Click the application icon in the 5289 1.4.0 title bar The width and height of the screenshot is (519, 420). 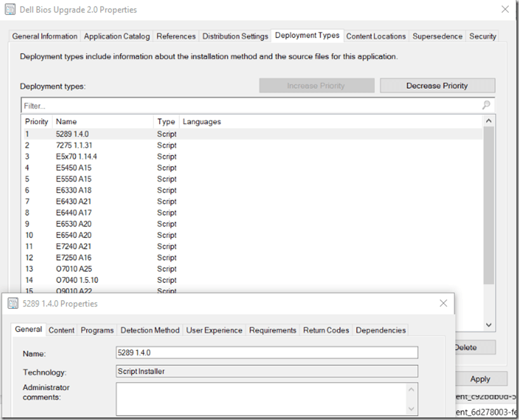click(x=13, y=303)
